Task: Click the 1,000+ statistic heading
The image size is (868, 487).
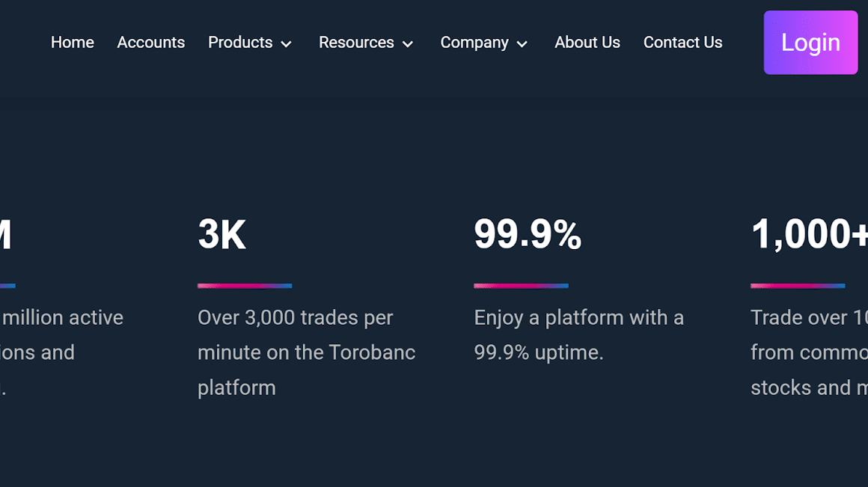Action: point(809,235)
